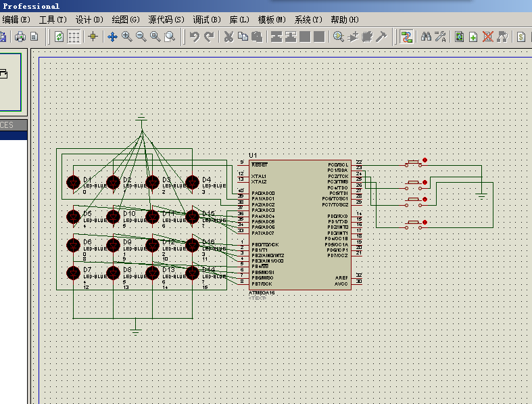Click the Undo arrow icon
Viewport: 532px width, 404px height.
195,37
